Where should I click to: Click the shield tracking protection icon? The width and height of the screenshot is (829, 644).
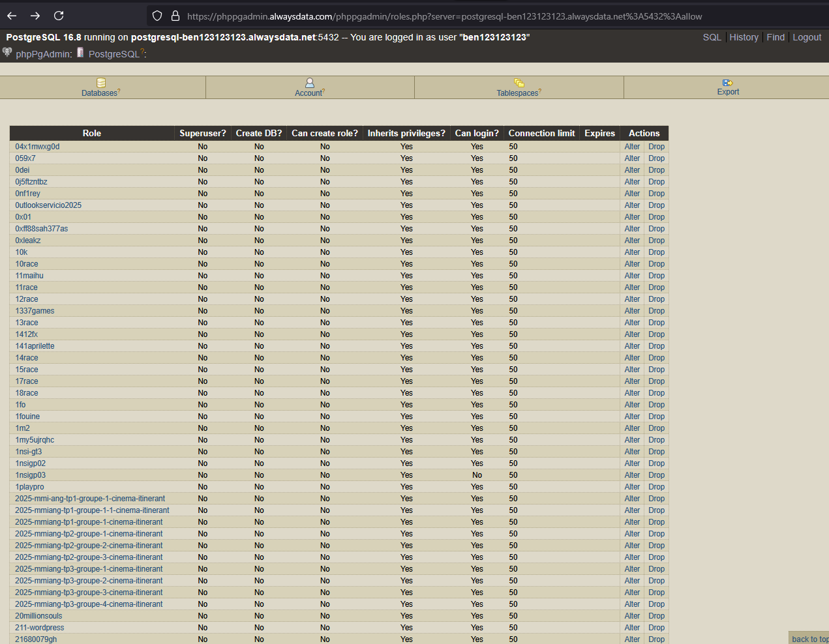point(157,16)
